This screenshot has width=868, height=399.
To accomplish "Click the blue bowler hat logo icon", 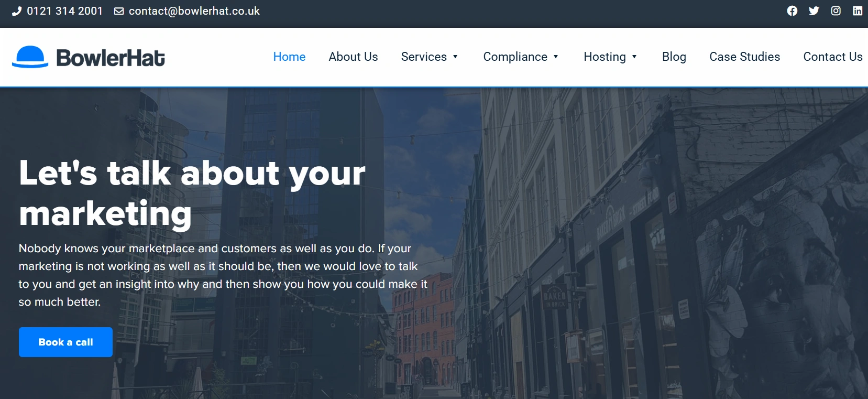I will pos(30,57).
